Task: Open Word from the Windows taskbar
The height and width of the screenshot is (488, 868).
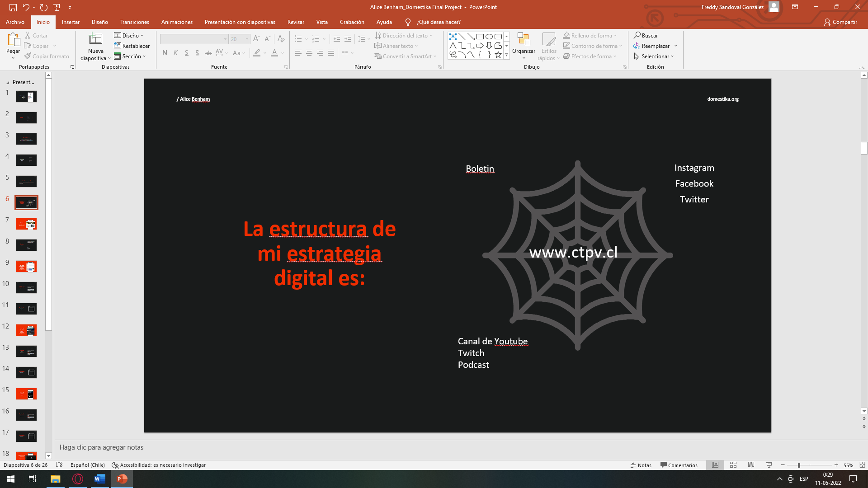Action: coord(99,479)
